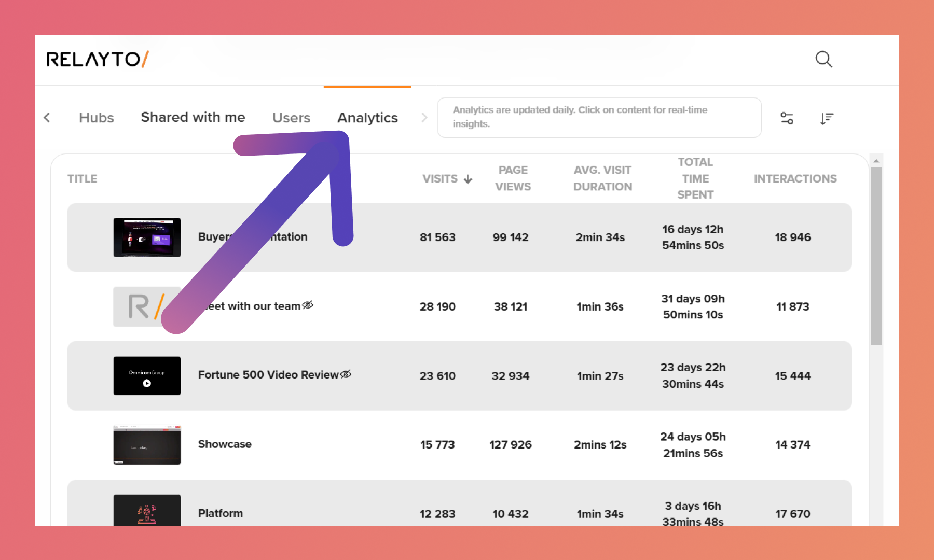
Task: Select the Users tab
Action: (x=291, y=118)
